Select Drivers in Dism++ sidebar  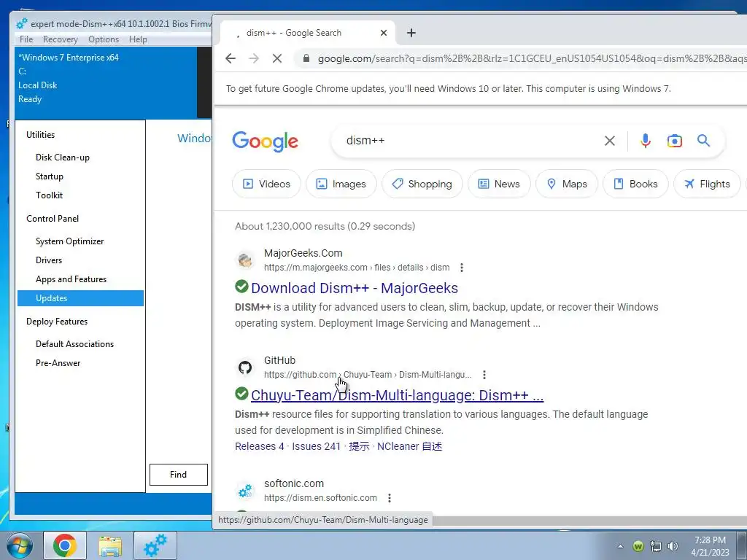coord(49,260)
